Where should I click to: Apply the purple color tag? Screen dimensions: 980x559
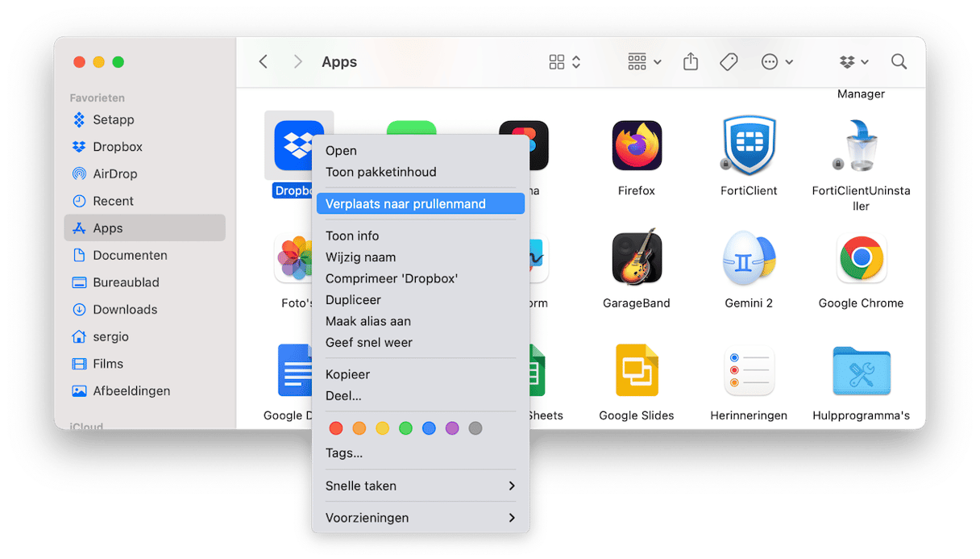tap(452, 428)
